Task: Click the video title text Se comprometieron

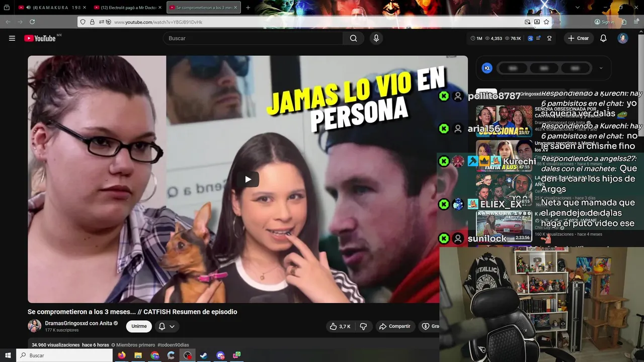Action: 132,312
